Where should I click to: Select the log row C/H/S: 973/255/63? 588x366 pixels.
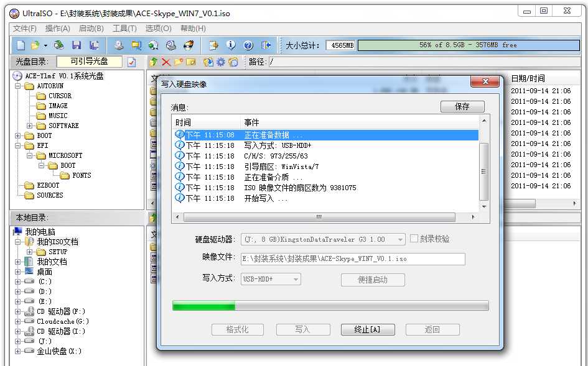click(326, 156)
